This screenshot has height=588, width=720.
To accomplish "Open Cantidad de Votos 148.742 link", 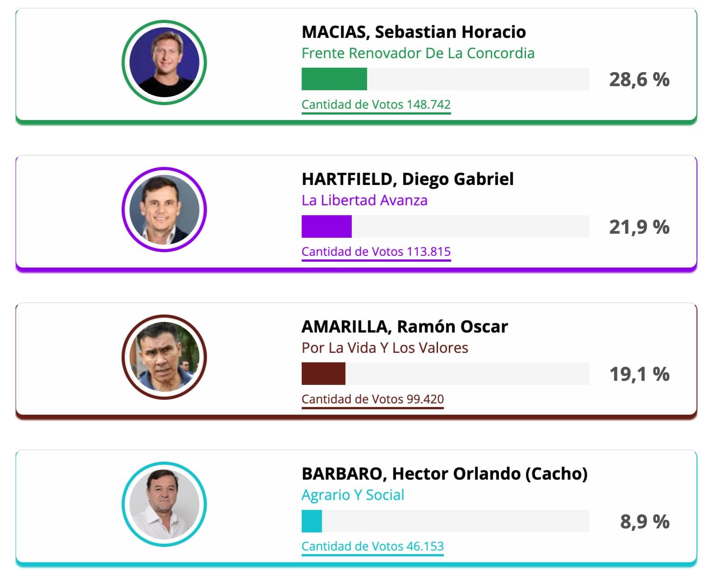I will (376, 105).
